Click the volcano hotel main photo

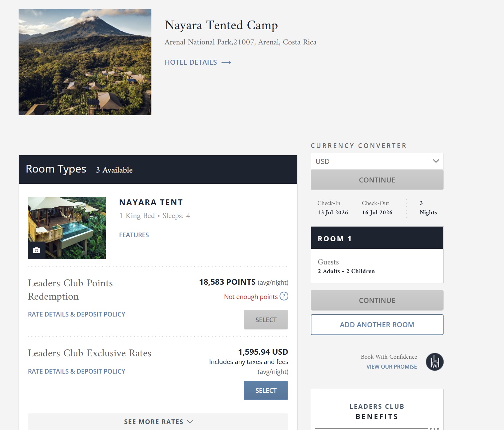85,62
